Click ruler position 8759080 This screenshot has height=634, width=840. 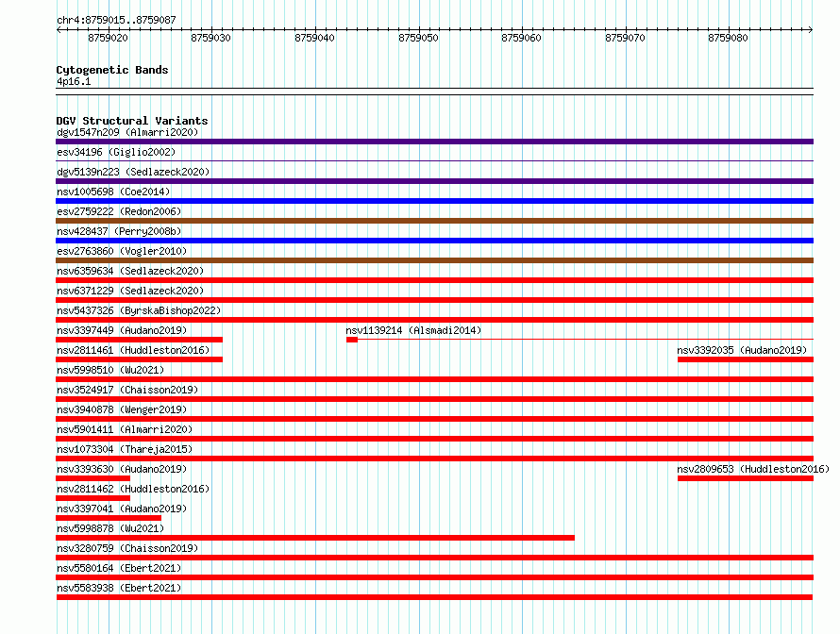coord(728,38)
